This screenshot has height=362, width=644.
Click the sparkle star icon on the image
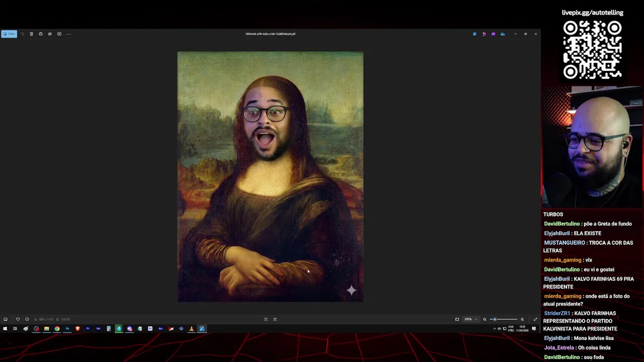351,290
